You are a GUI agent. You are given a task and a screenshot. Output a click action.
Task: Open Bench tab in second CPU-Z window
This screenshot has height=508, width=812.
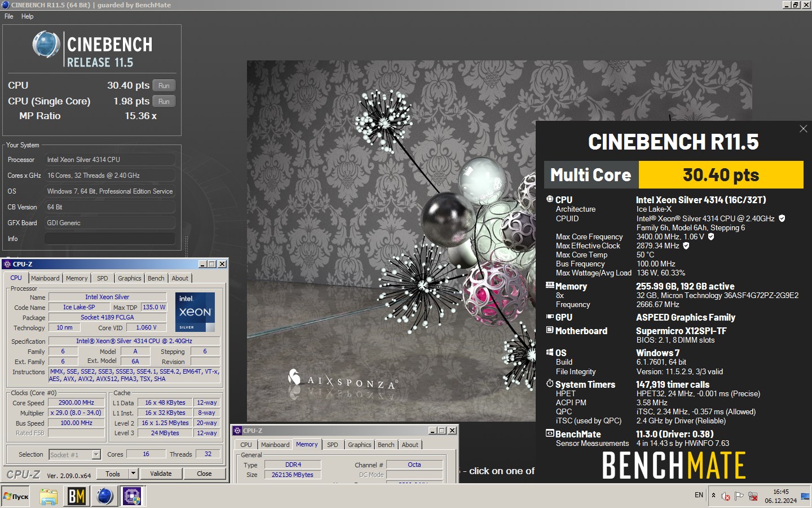(x=386, y=445)
